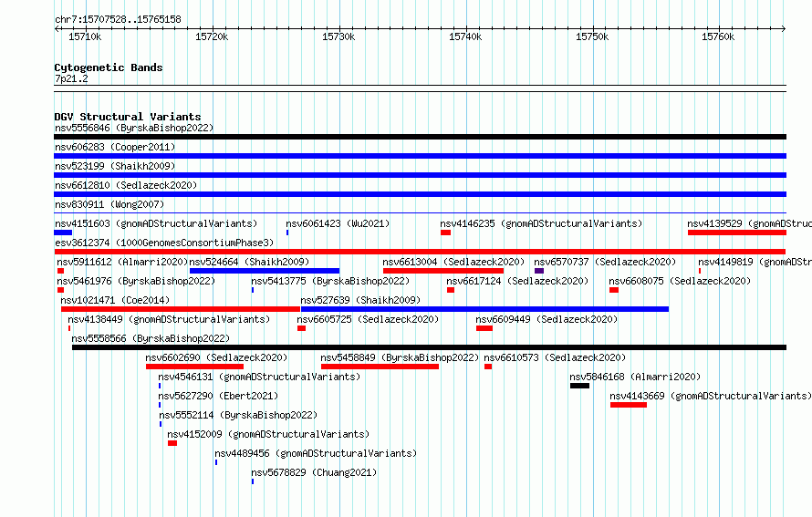Click nsv524664 (Shaikh2009) label
The image size is (812, 517).
click(x=249, y=262)
